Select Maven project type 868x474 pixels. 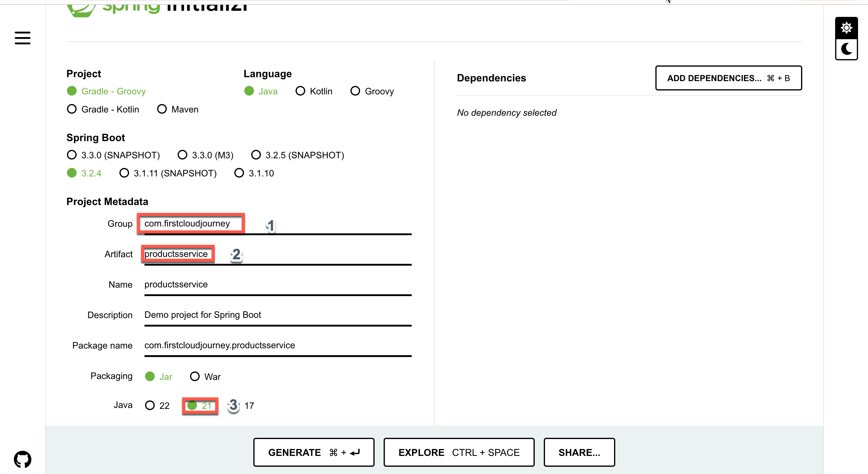tap(178, 109)
